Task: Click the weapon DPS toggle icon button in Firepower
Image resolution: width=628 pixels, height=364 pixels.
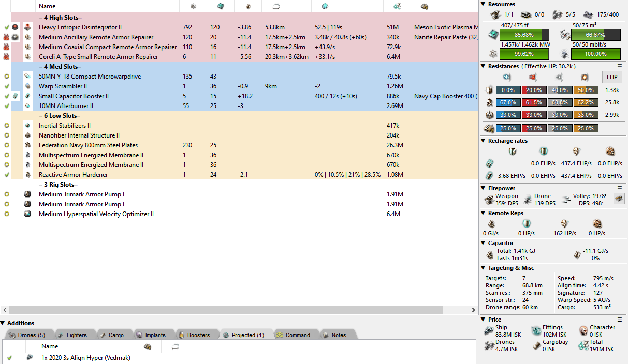Action: point(618,198)
